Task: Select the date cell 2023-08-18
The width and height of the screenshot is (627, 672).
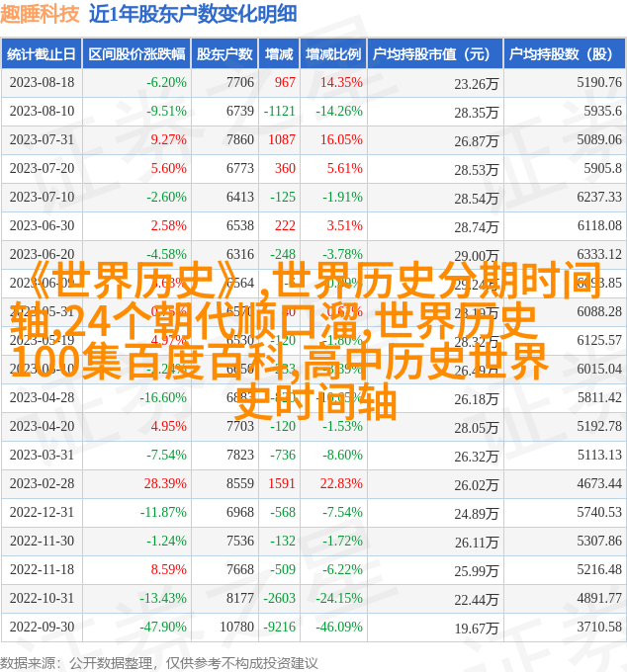Action: point(42,82)
